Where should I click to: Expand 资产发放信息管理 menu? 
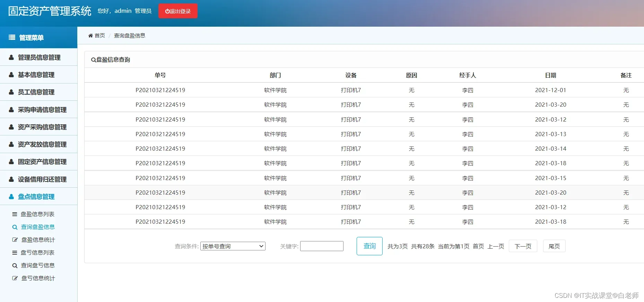click(38, 144)
